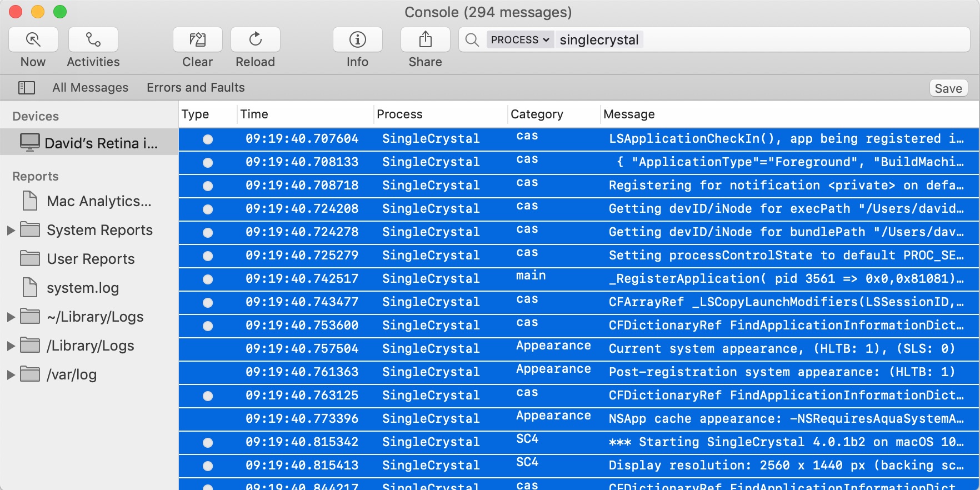Reload the log with Reload icon
The height and width of the screenshot is (490, 980).
[x=256, y=39]
